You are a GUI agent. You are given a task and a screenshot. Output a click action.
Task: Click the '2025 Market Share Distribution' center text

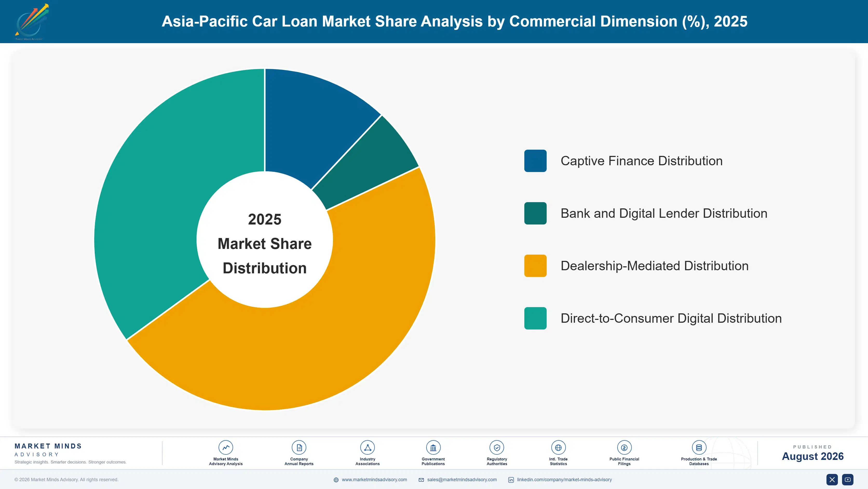tap(265, 243)
